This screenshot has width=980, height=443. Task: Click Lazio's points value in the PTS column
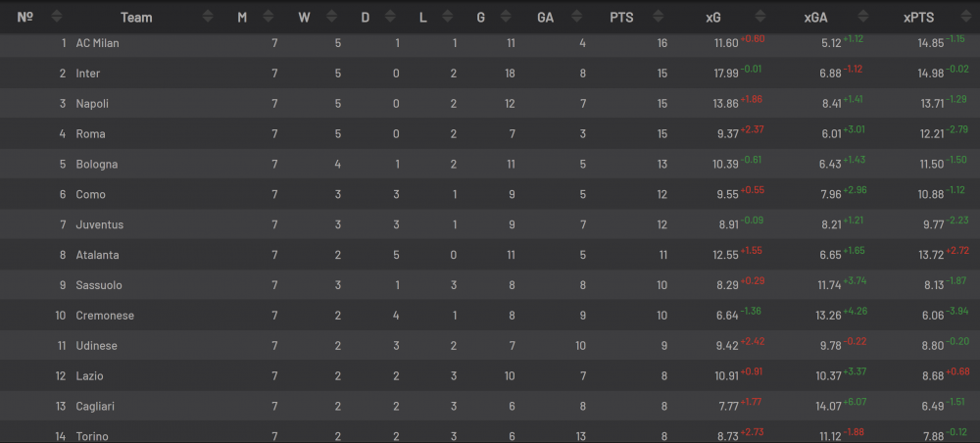point(662,375)
